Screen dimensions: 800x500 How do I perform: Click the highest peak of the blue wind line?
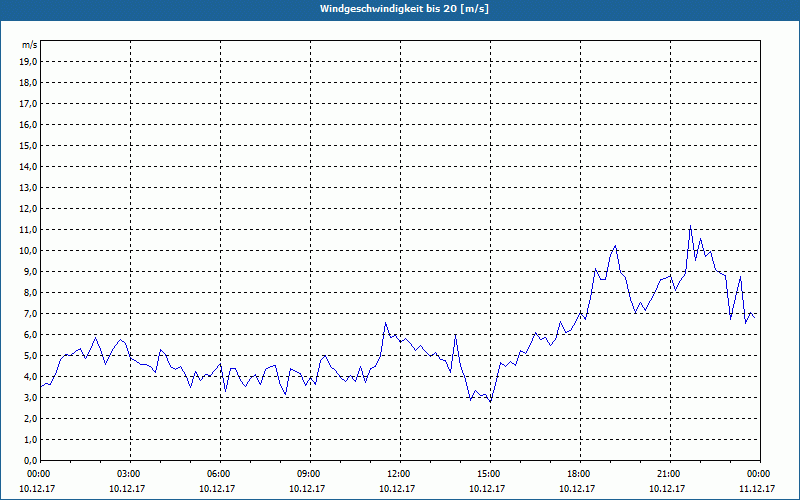click(690, 226)
